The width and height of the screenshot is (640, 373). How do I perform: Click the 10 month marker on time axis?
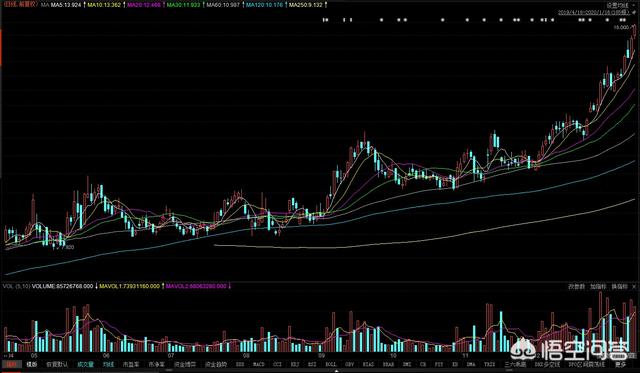point(393,355)
